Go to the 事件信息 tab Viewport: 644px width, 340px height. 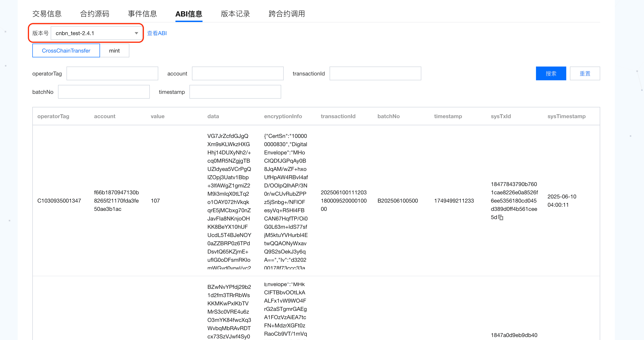[x=142, y=14]
